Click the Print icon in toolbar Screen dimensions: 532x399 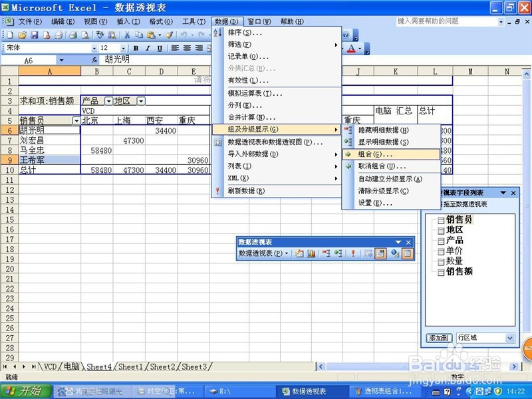click(73, 35)
